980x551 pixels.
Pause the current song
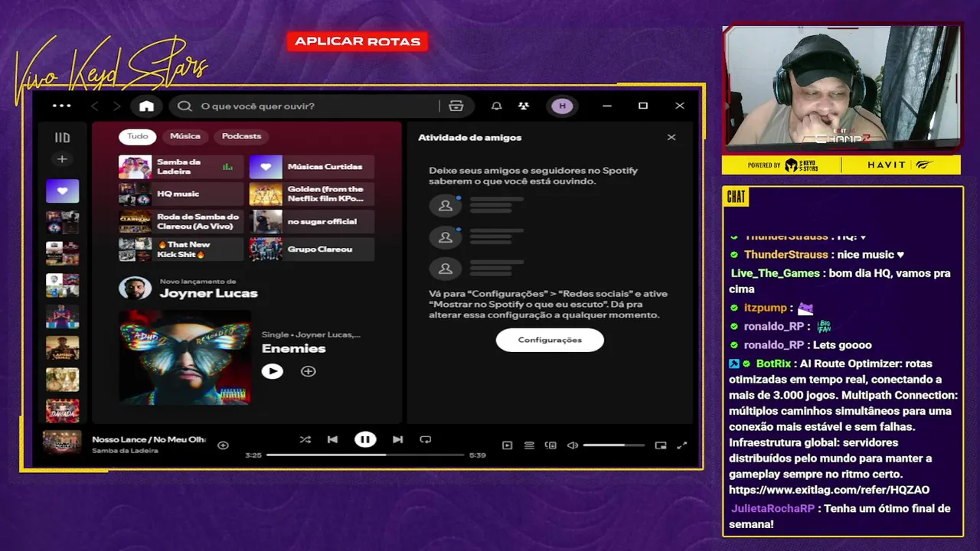pos(365,439)
